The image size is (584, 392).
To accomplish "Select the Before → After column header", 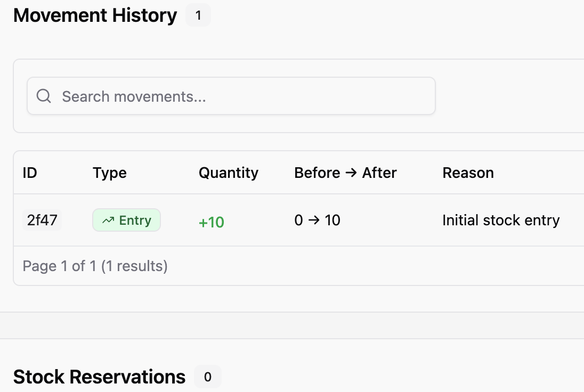I will tap(345, 173).
